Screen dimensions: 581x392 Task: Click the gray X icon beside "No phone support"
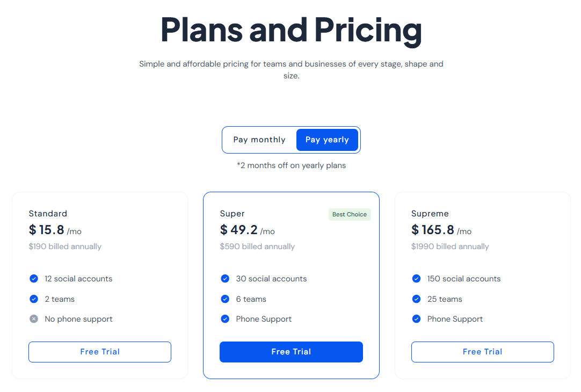(x=34, y=318)
